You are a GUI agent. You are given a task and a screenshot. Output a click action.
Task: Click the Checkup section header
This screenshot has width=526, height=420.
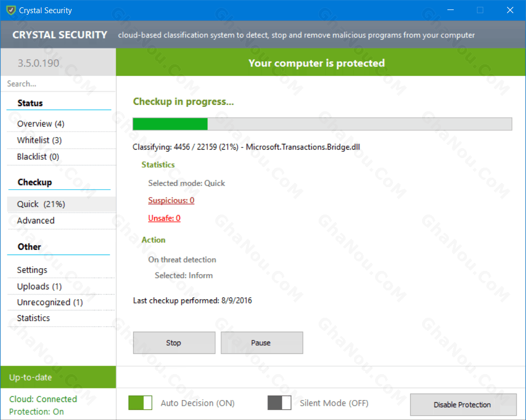point(34,182)
